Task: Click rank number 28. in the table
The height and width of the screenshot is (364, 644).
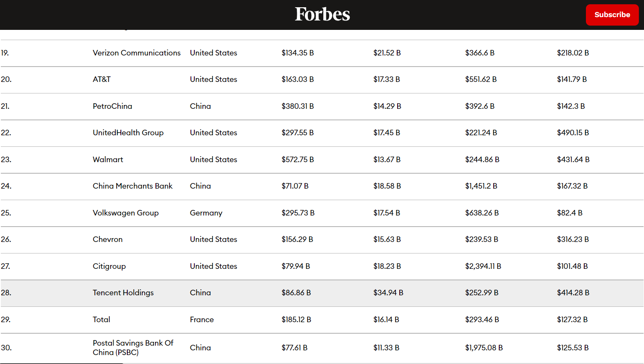Action: click(6, 293)
